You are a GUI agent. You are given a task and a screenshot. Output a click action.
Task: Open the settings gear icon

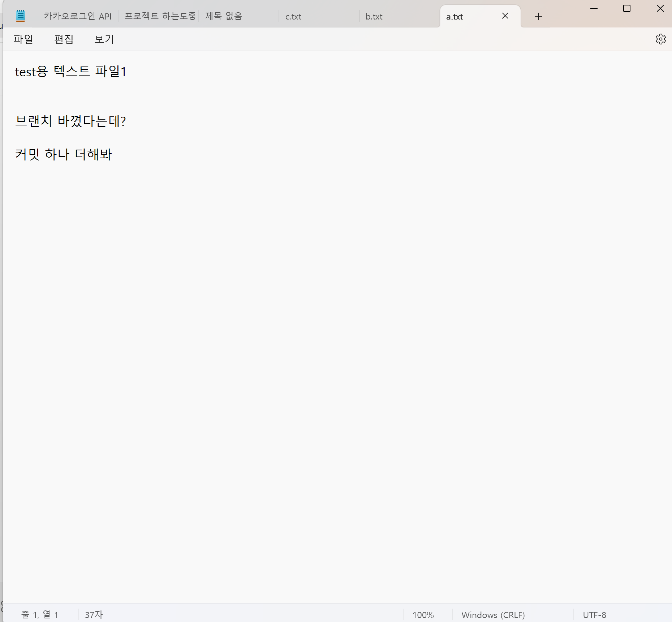[x=660, y=39]
